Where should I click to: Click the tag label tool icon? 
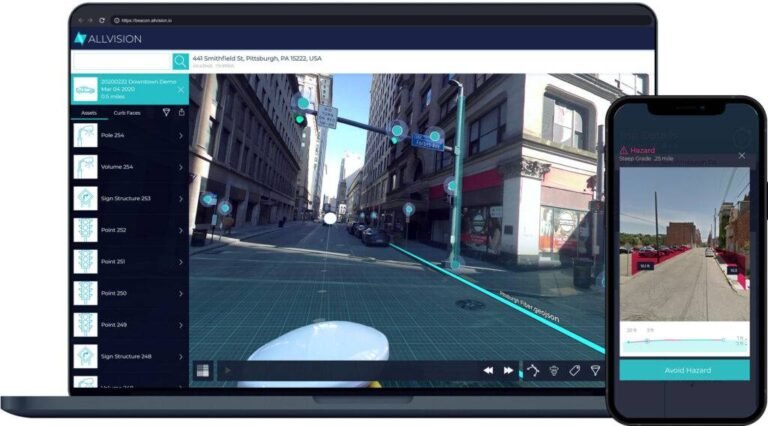click(575, 371)
